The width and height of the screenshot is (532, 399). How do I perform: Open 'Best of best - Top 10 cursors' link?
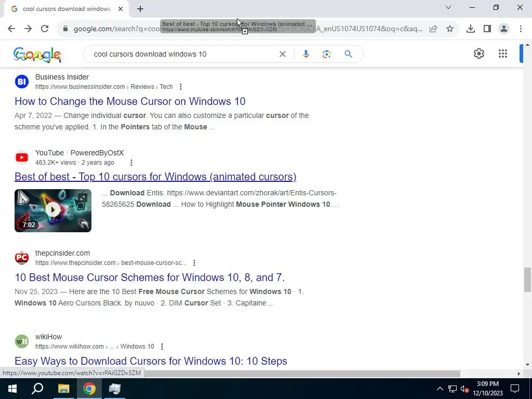click(x=155, y=177)
